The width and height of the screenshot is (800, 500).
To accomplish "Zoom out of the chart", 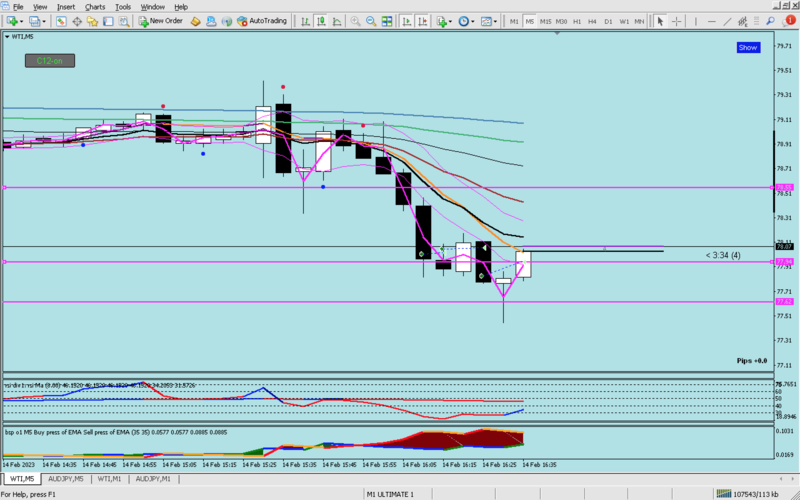I will [x=371, y=21].
